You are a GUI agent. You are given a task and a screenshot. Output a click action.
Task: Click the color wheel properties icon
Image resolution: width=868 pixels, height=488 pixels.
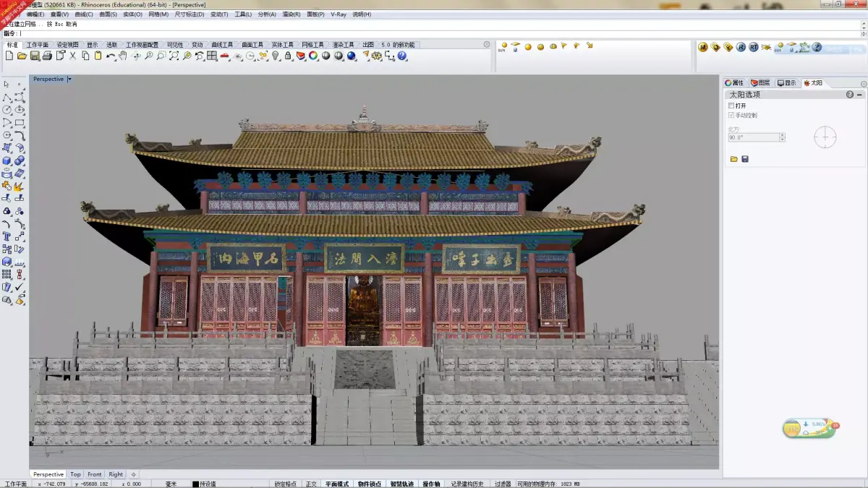coord(313,56)
